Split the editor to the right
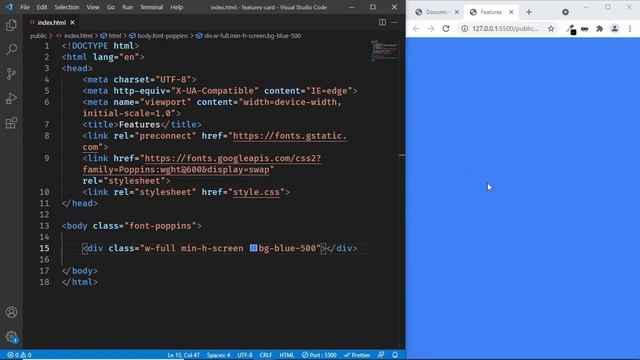640x360 pixels. pos(382,22)
